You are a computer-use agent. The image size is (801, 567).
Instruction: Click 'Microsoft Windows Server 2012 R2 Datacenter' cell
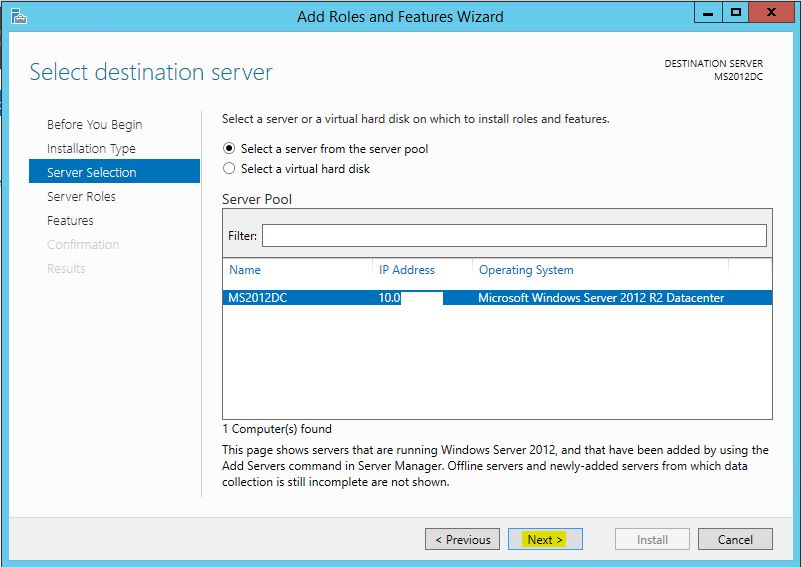click(x=601, y=298)
